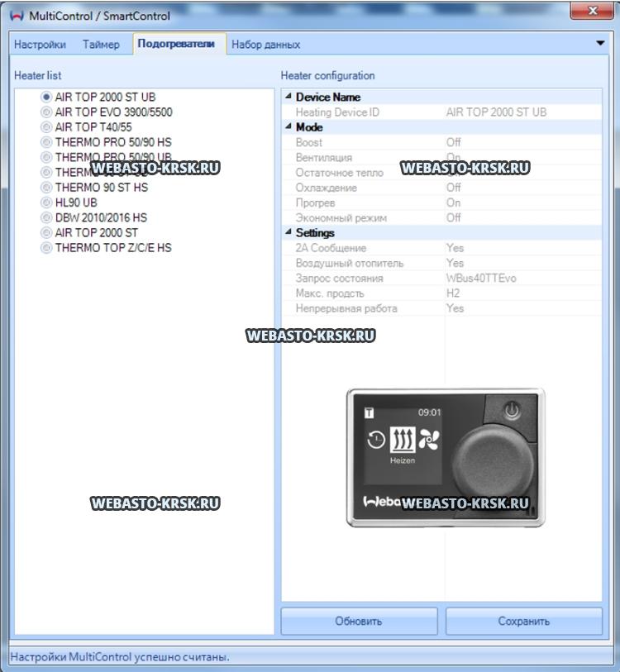Choose THERMO 90 ST HS radio option

(46, 188)
